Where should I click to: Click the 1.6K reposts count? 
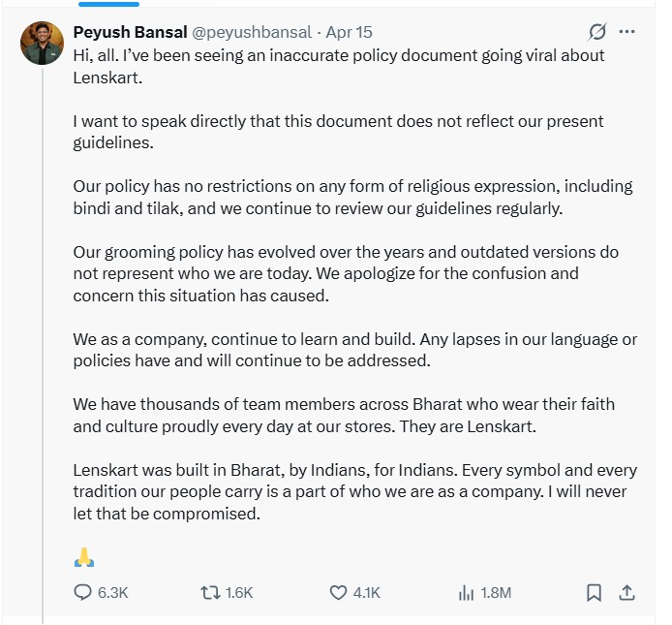point(239,592)
